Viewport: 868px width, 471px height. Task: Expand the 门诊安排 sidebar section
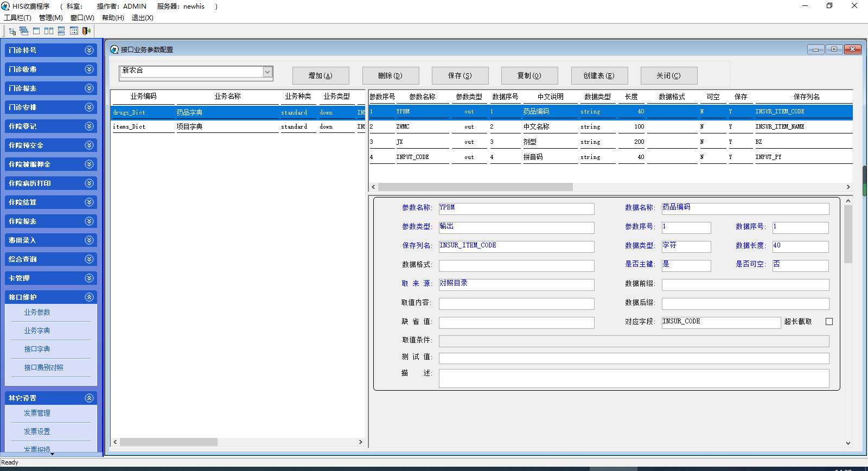click(x=90, y=107)
